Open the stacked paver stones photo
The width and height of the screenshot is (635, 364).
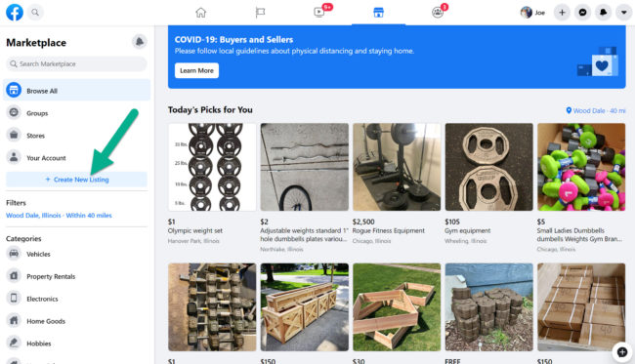[489, 307]
